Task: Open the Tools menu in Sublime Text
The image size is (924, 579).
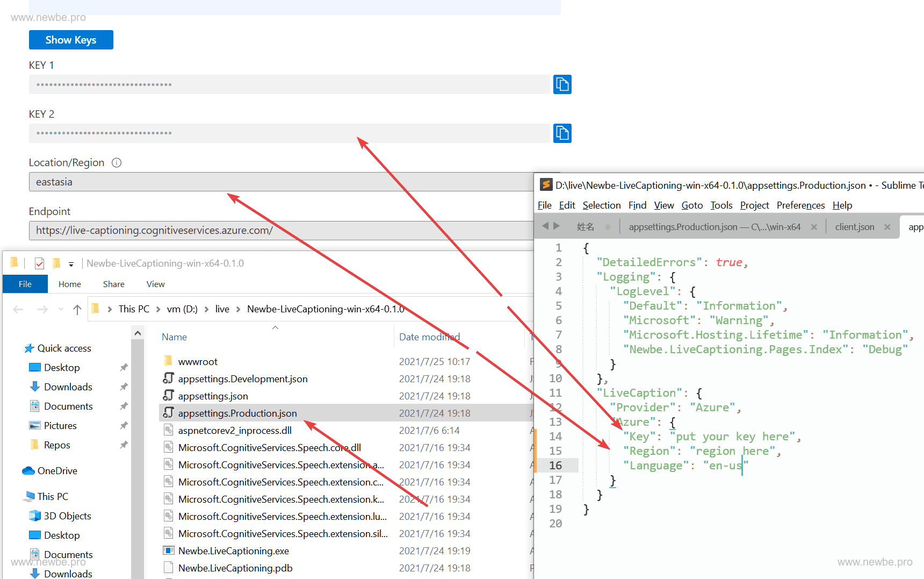Action: coord(721,205)
